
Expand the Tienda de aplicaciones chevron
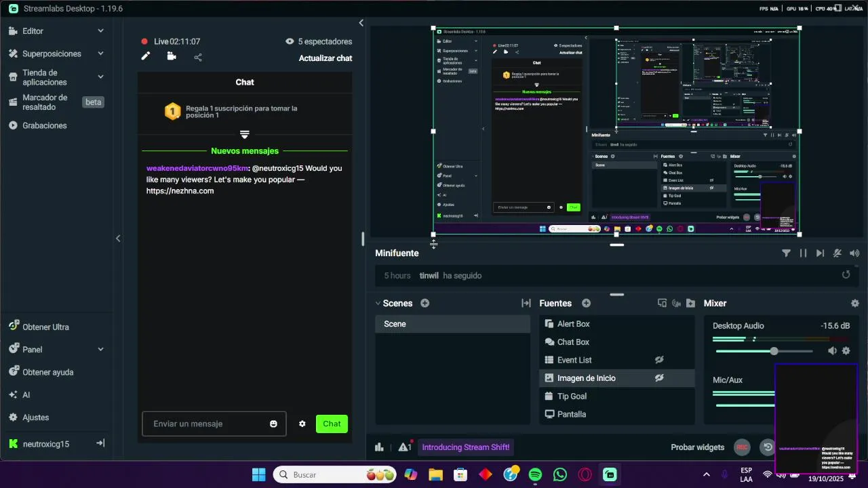click(x=100, y=77)
